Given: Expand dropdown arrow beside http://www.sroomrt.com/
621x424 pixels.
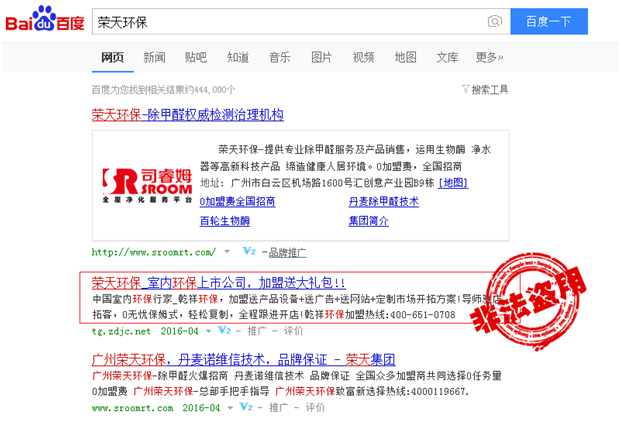Looking at the screenshot, I should [227, 251].
